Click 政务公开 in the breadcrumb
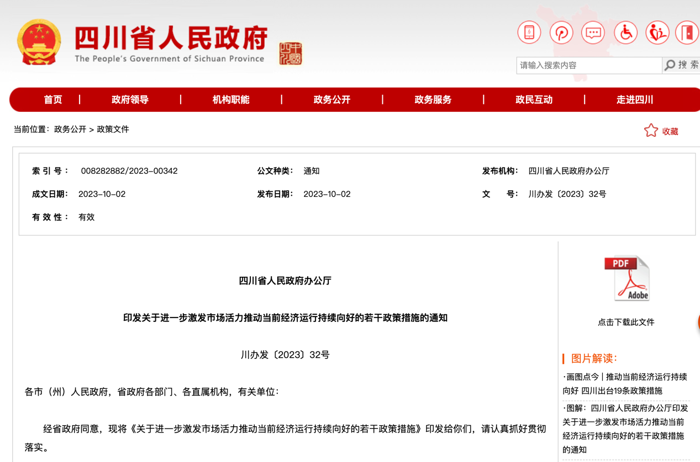This screenshot has height=462, width=700. pos(70,130)
